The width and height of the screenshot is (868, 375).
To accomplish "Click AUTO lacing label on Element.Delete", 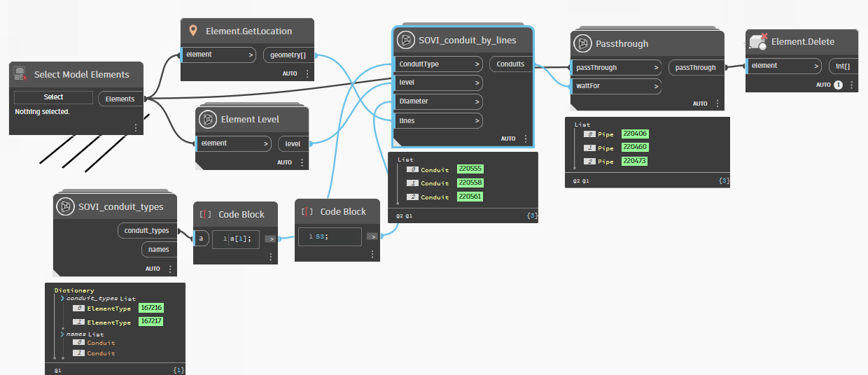I will tap(823, 85).
